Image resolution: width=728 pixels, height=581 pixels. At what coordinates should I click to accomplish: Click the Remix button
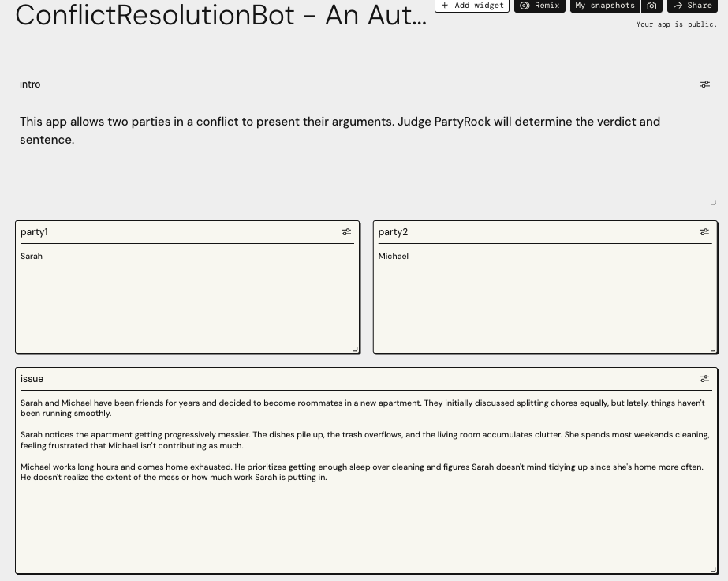[x=539, y=6]
